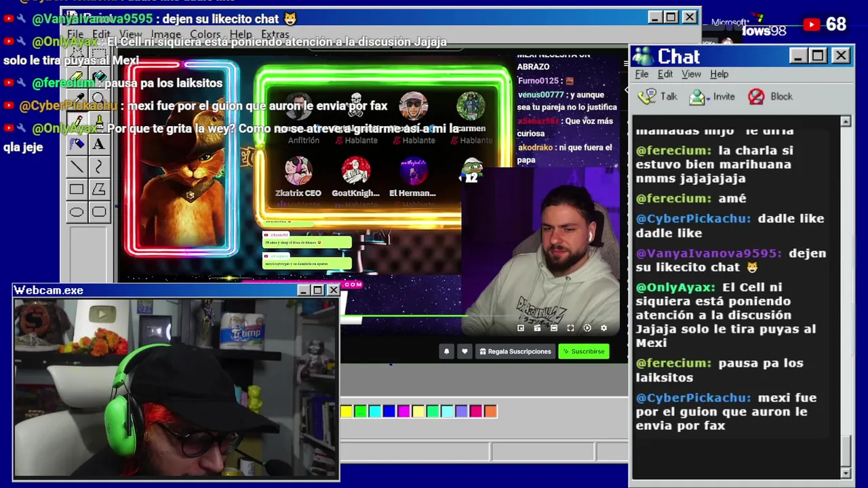The height and width of the screenshot is (488, 868).
Task: Select the rectangular Select tool in Paint
Action: [99, 53]
